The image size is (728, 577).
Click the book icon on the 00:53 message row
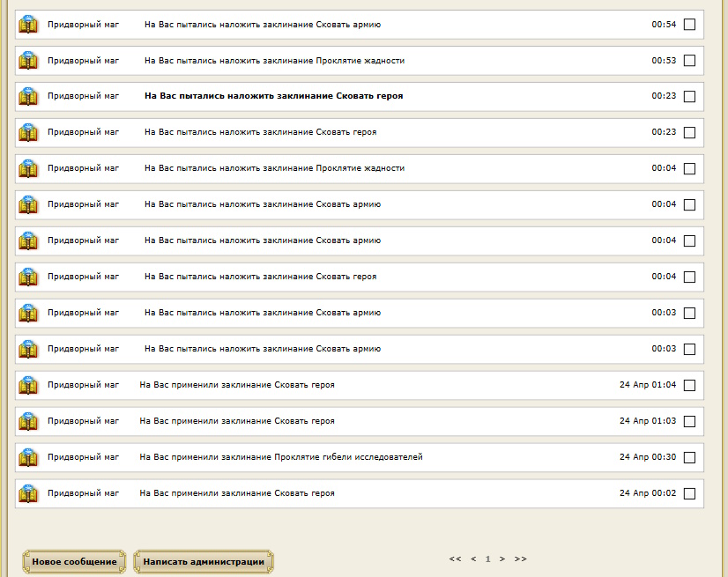tap(28, 61)
